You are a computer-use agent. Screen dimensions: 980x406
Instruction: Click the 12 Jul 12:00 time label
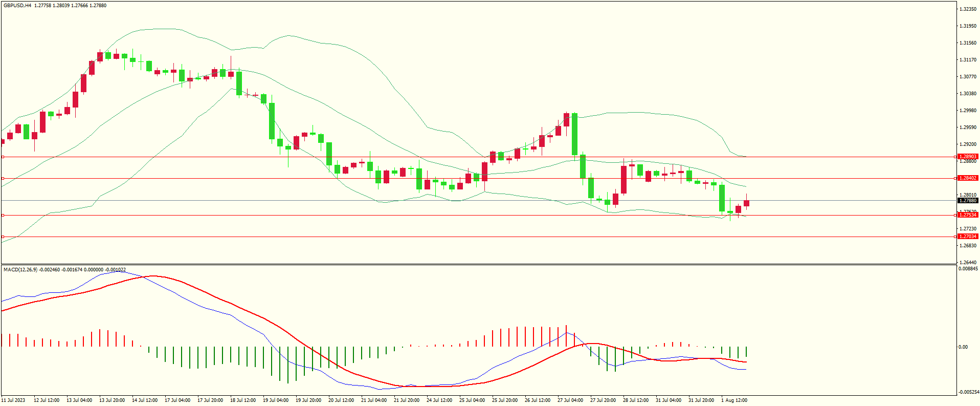point(47,400)
